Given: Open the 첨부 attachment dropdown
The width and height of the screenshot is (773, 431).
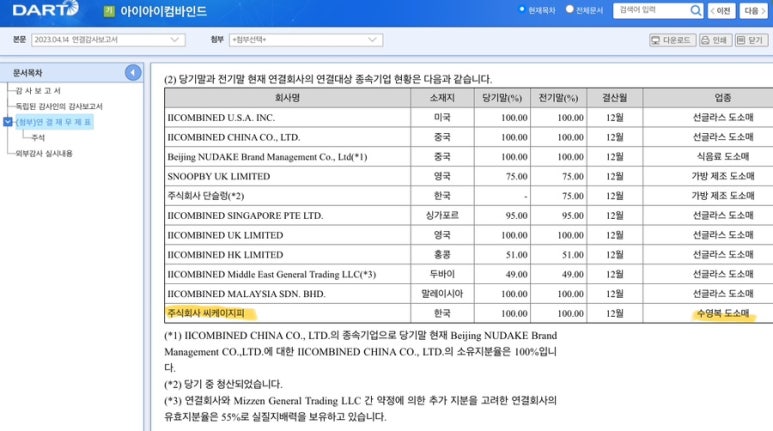Looking at the screenshot, I should click(306, 40).
